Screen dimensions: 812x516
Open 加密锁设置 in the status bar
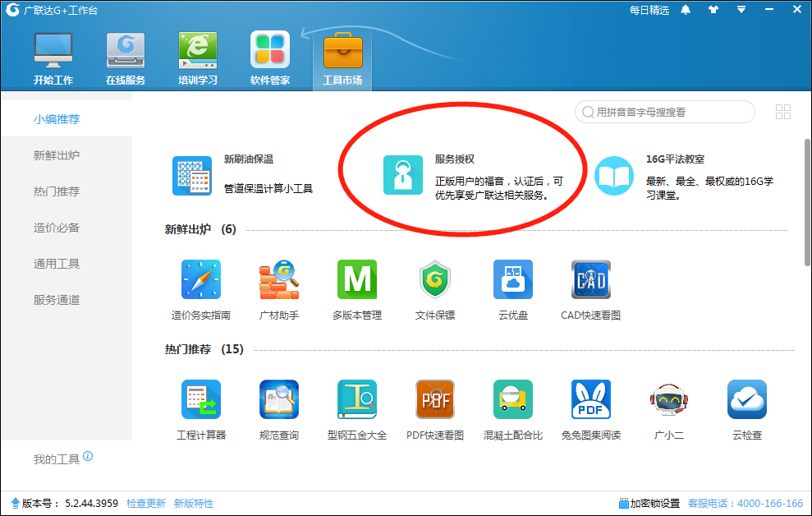pos(649,504)
